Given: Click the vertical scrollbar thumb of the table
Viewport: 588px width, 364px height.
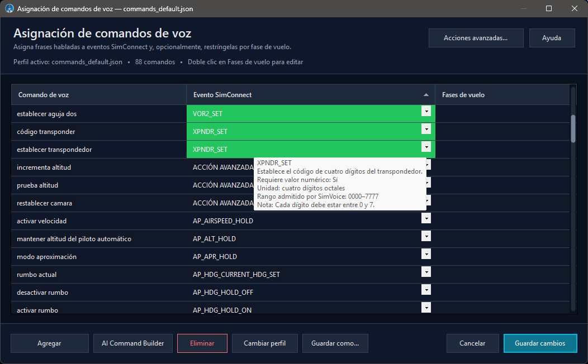Looking at the screenshot, I should (573, 128).
